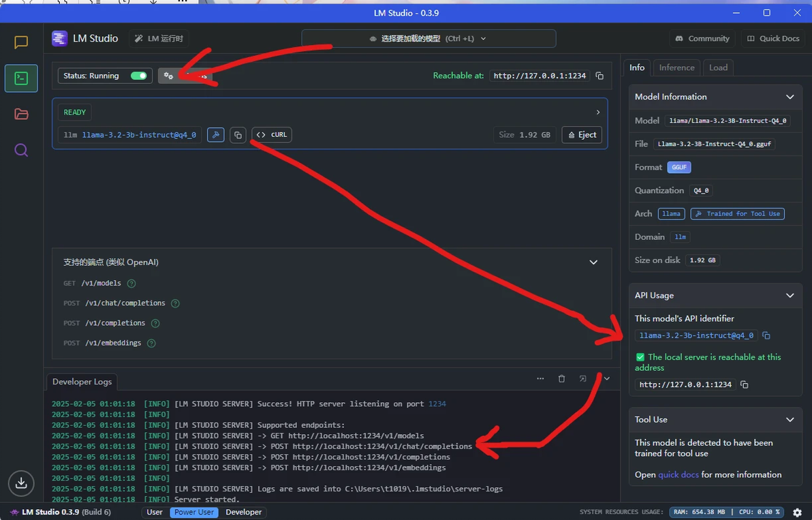Screen dimensions: 812x520
Task: Collapse the Tool Use section
Action: click(790, 420)
